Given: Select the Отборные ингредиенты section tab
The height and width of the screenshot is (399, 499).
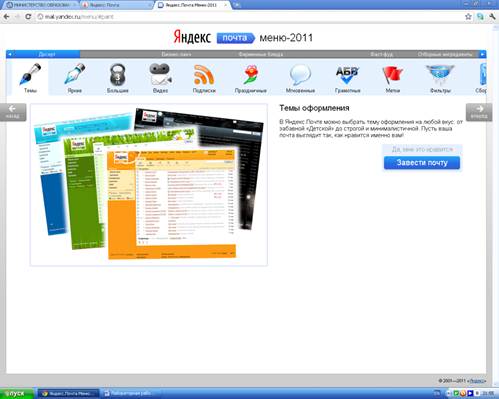Looking at the screenshot, I should tap(445, 54).
